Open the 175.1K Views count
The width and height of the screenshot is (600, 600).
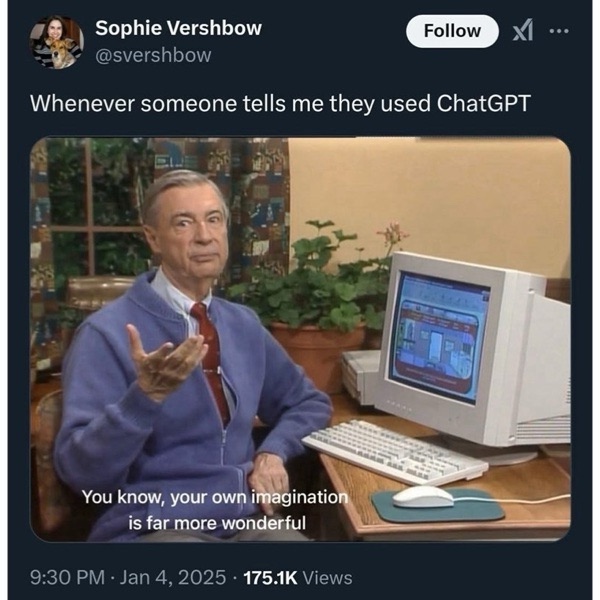point(298,577)
